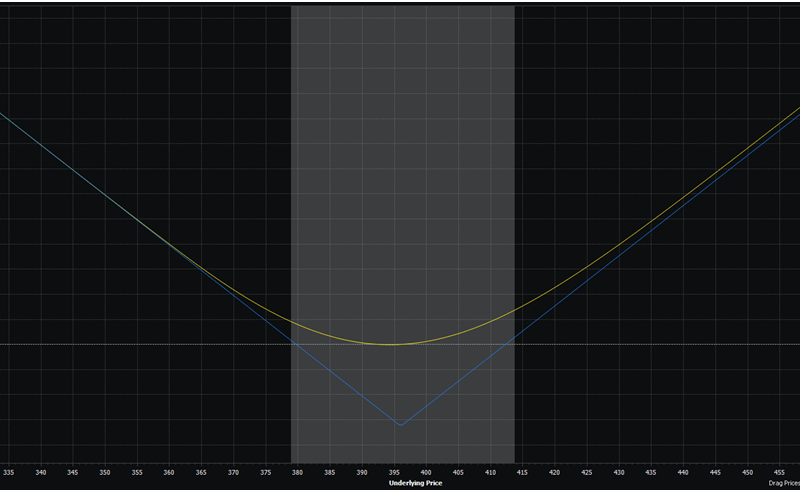Click the 425 tick on price axis

pyautogui.click(x=586, y=471)
